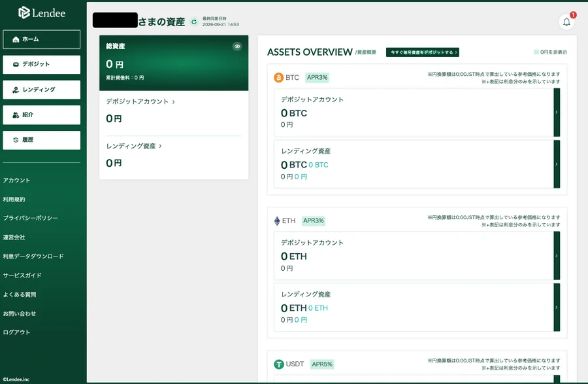Screen dimensions: 588x384
Task: Open 紹介 menu item
Action: click(42, 115)
